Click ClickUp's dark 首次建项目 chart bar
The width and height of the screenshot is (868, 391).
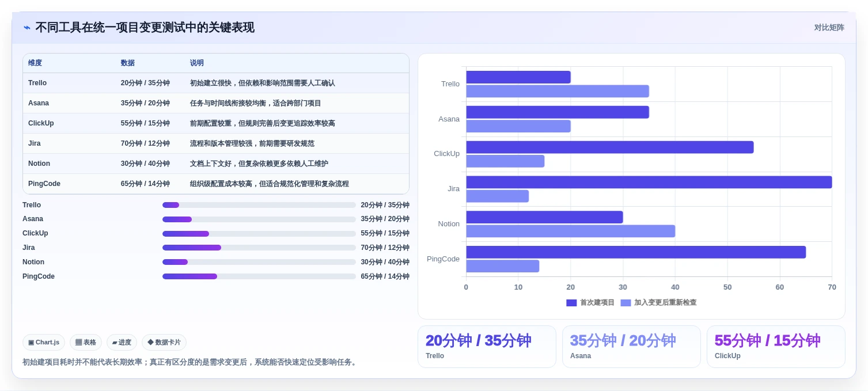(x=610, y=147)
